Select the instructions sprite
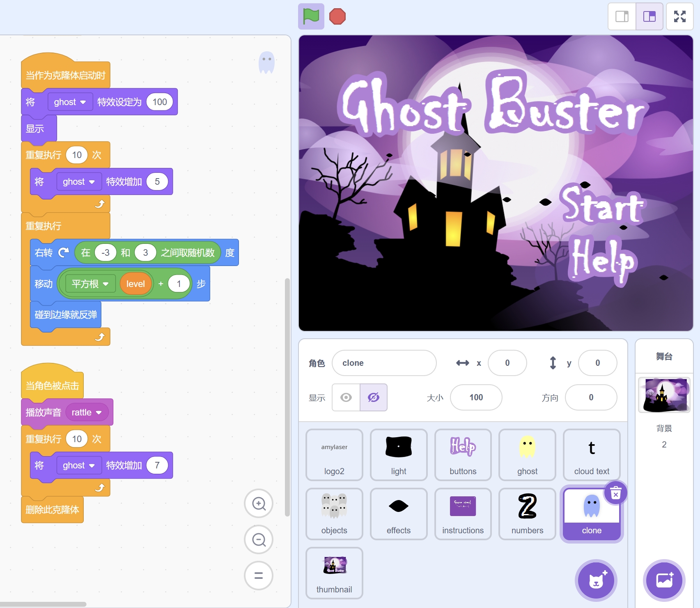The height and width of the screenshot is (608, 700). click(463, 514)
